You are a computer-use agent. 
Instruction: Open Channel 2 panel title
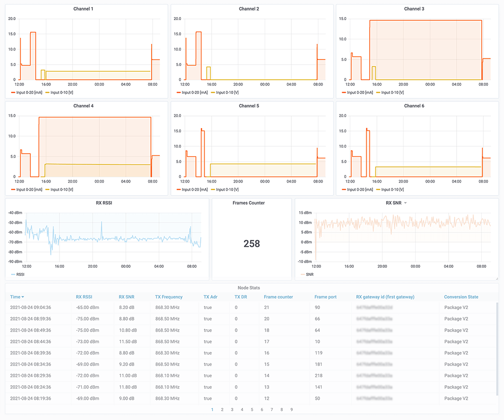[x=249, y=9]
